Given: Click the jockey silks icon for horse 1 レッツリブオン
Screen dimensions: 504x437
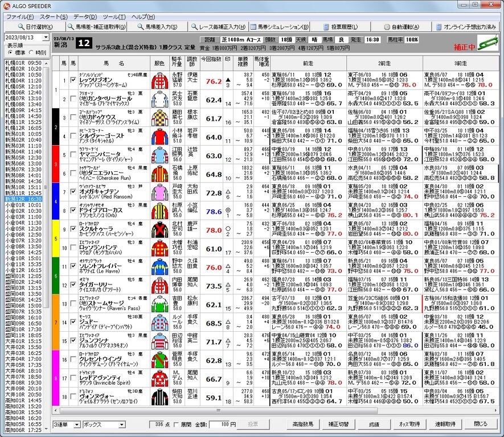Looking at the screenshot, I should (159, 81).
